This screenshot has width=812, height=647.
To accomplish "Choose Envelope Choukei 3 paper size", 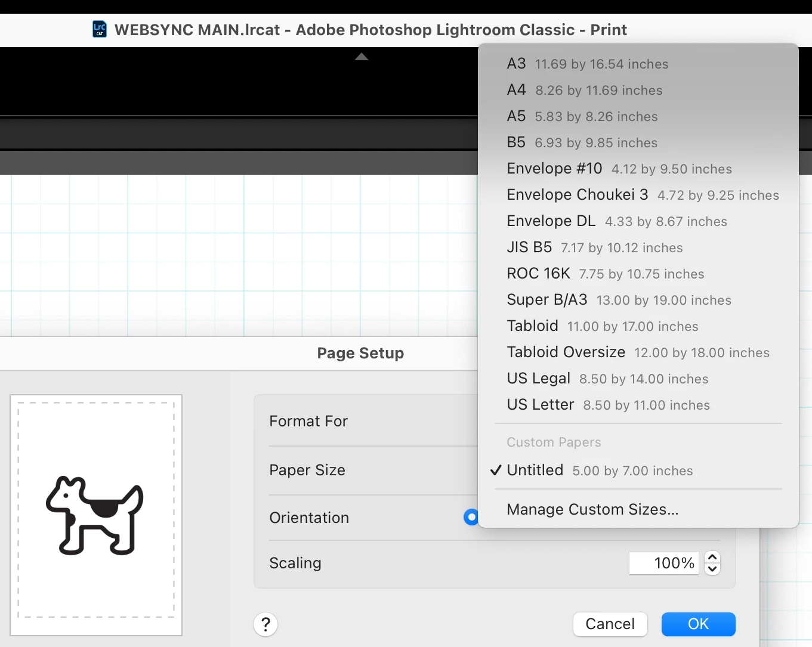I will coord(638,195).
